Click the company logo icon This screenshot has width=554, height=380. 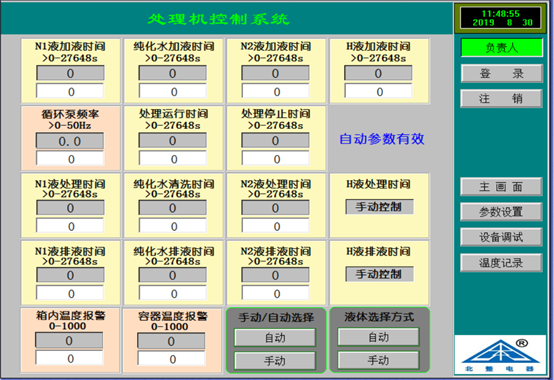500,354
